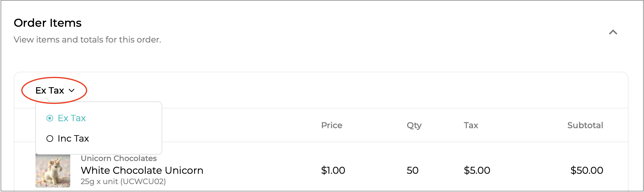
Task: Click the Tax column header
Action: [471, 125]
